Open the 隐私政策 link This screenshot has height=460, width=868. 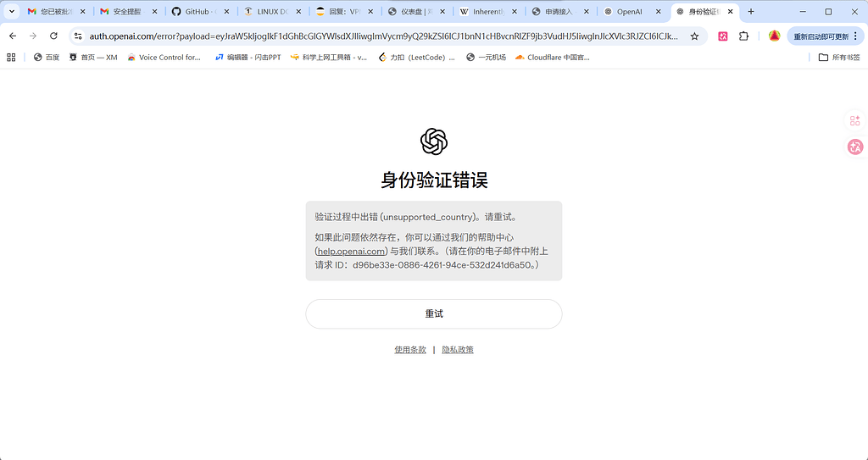458,350
